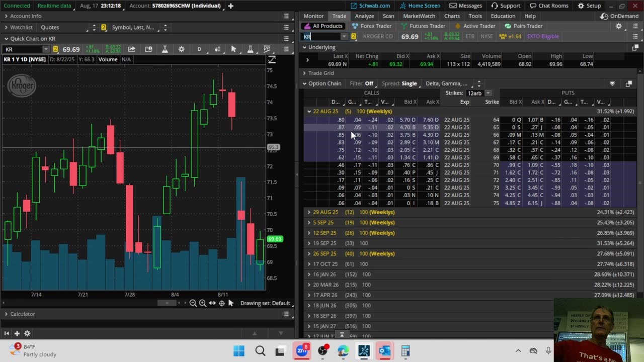Screen dimensions: 644x362
Task: Click the crosshair icon below the chart
Action: pos(221,303)
